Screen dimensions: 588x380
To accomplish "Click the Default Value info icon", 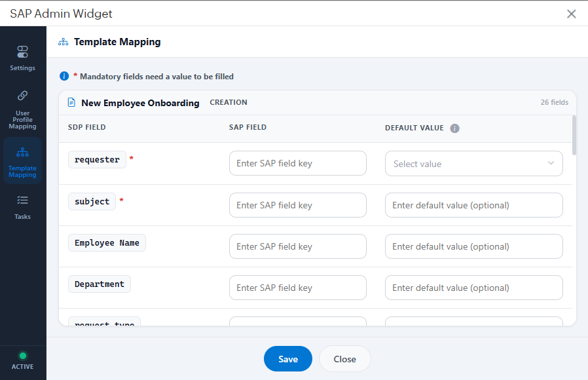I will [454, 128].
